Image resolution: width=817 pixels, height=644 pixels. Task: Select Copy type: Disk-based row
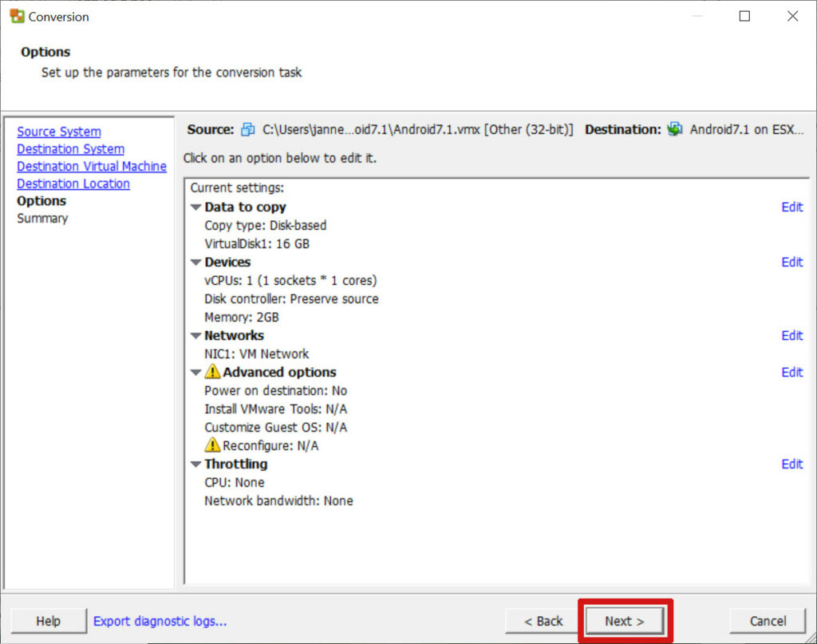click(265, 225)
